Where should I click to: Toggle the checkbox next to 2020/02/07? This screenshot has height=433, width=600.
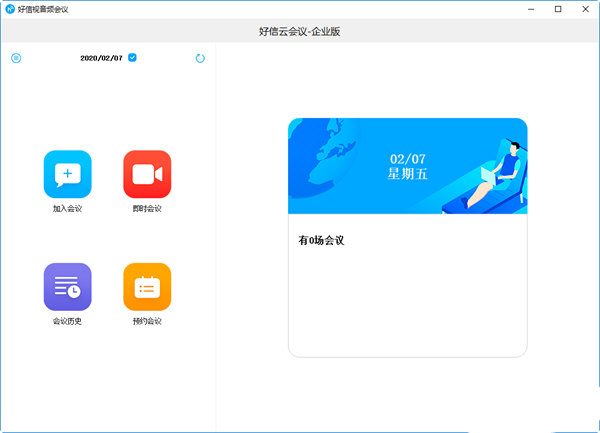point(132,58)
